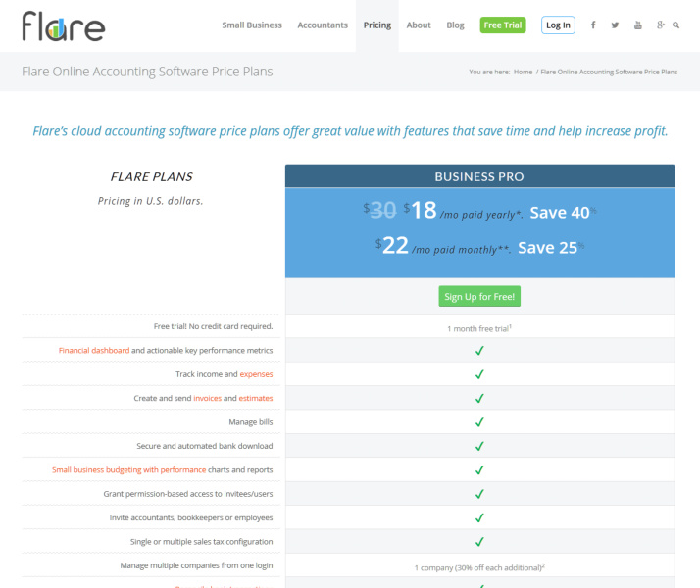The width and height of the screenshot is (700, 588).
Task: Open the YouTube social icon
Action: pyautogui.click(x=638, y=24)
